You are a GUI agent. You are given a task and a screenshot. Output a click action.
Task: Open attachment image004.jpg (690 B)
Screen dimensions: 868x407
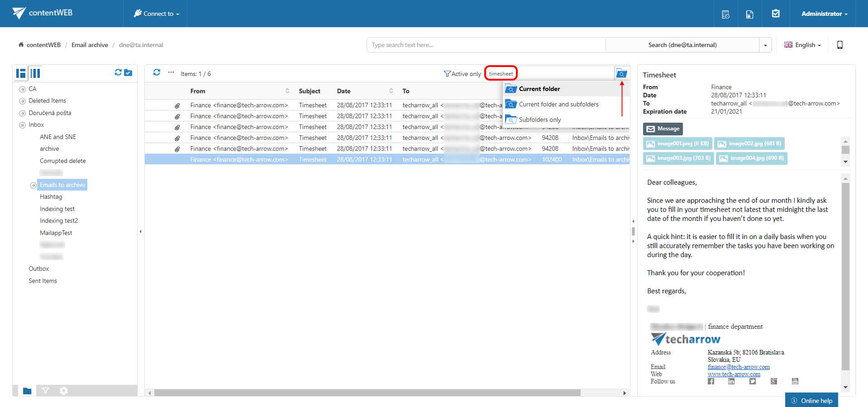pos(751,158)
